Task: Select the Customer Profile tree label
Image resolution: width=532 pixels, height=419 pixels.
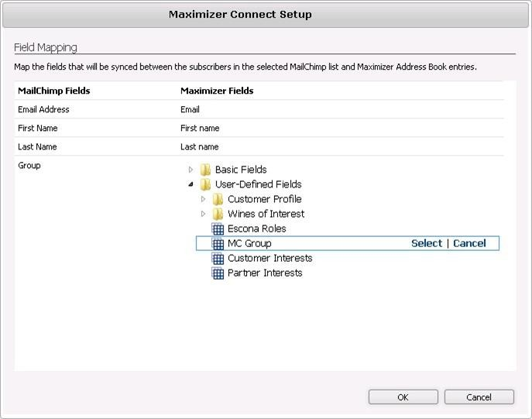Action: [265, 199]
